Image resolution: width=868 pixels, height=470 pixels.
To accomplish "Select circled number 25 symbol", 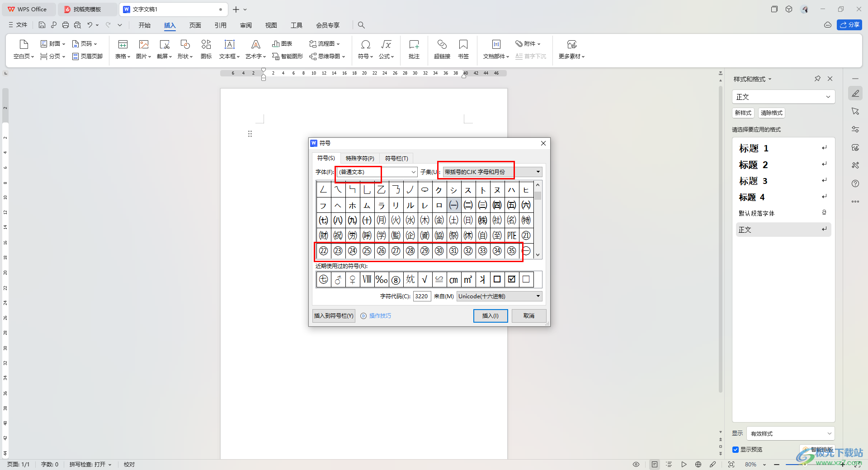I will (367, 251).
